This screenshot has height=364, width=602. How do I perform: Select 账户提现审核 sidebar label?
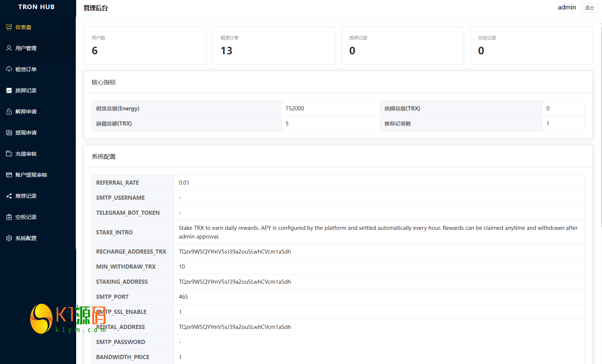[31, 175]
